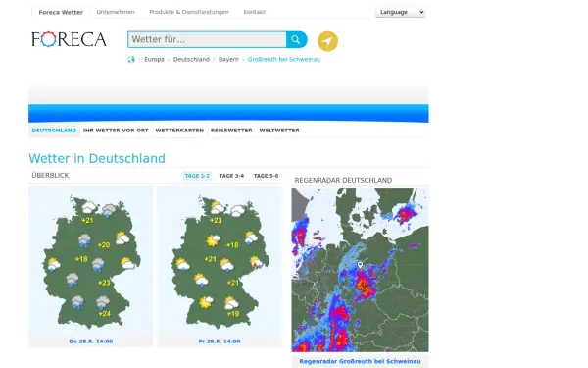The width and height of the screenshot is (588, 368).
Task: Click the globe icon in breadcrumb
Action: [131, 59]
